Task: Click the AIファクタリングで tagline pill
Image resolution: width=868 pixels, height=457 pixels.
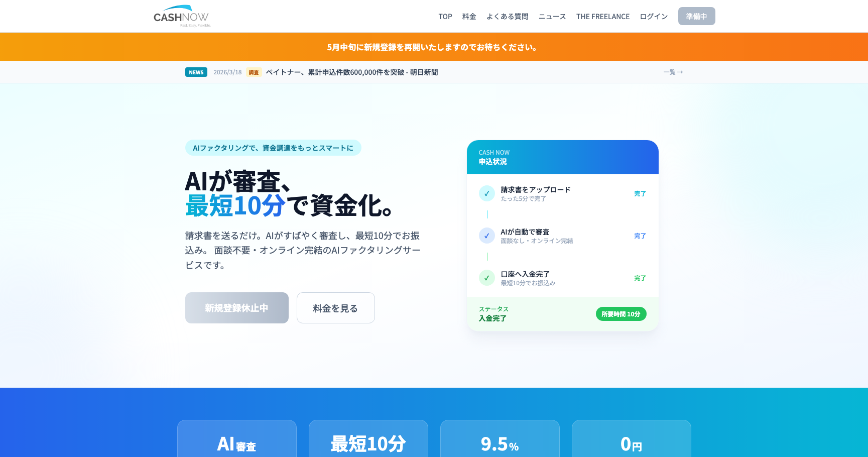Action: (273, 148)
